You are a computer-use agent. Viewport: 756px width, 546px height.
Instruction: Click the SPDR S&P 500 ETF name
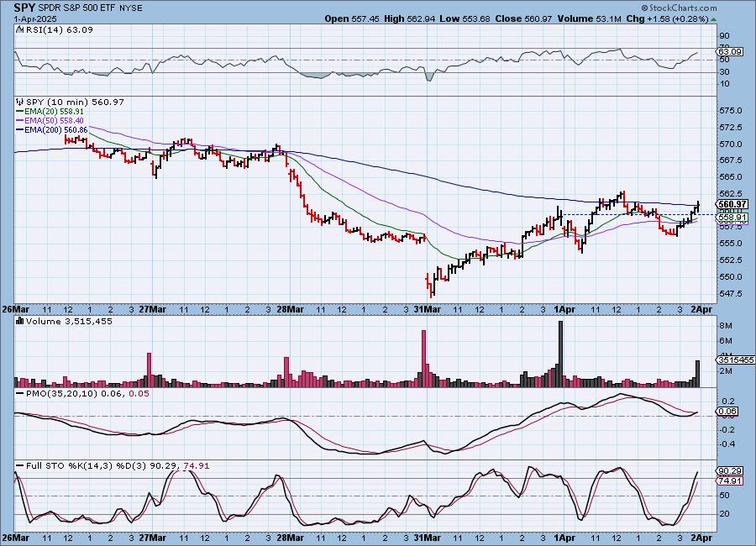point(76,8)
